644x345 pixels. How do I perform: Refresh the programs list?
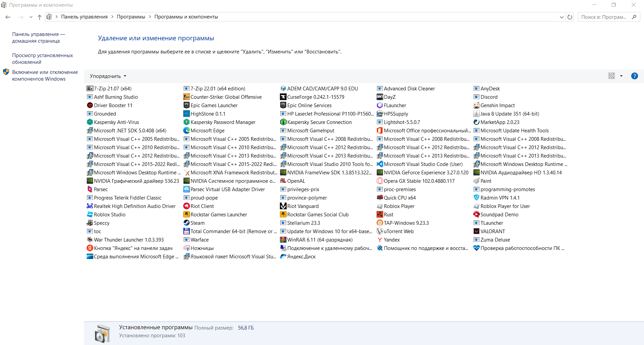pos(570,17)
